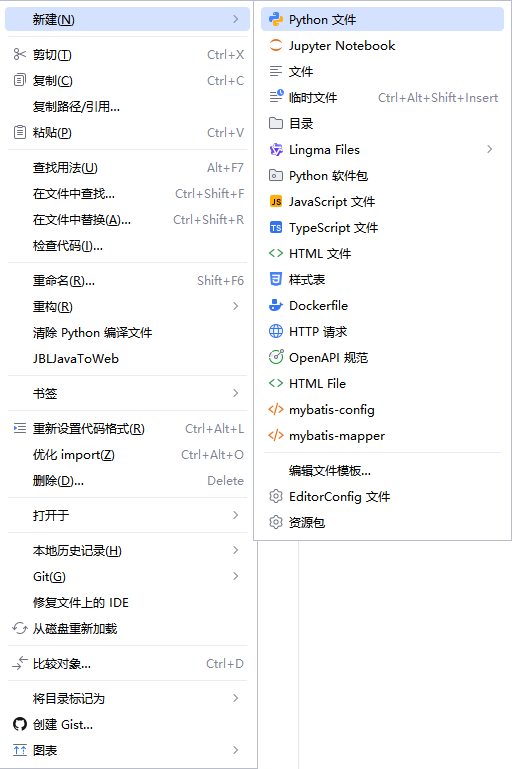Click the Dockerfile whale icon
This screenshot has height=769, width=512.
pyautogui.click(x=276, y=305)
